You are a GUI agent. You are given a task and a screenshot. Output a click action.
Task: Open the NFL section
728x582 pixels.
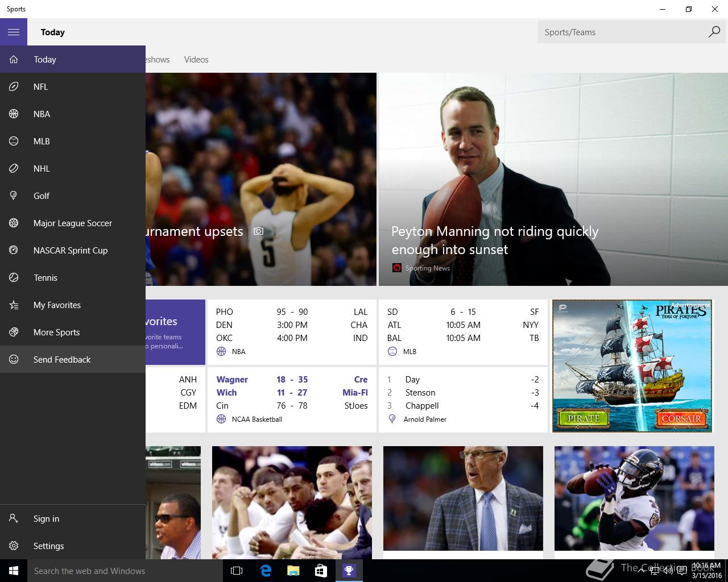pos(73,86)
